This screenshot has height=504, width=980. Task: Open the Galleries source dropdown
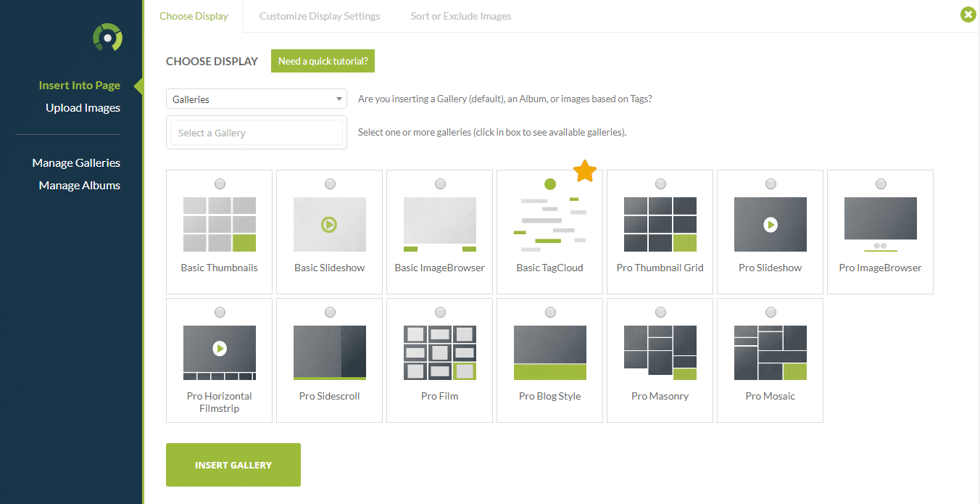point(257,99)
